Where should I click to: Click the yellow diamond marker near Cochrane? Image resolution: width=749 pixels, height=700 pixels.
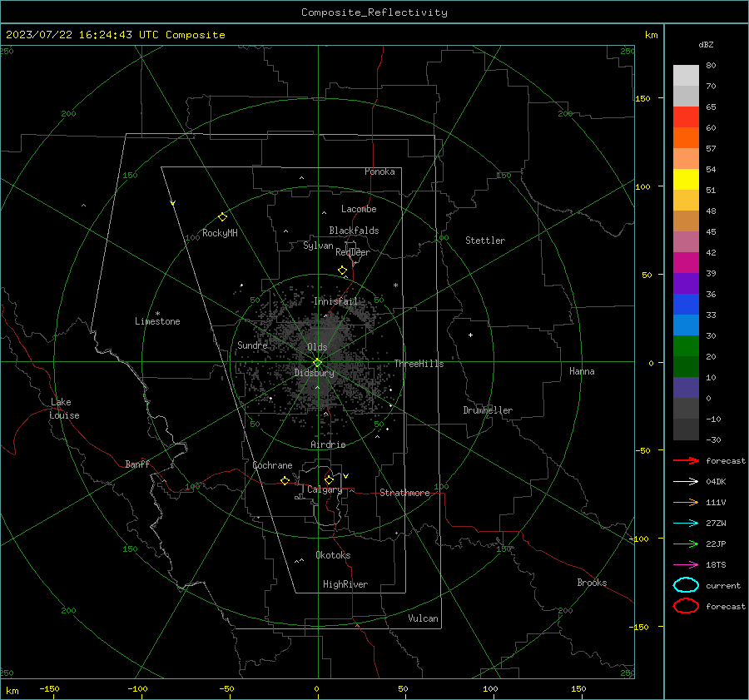pos(285,480)
